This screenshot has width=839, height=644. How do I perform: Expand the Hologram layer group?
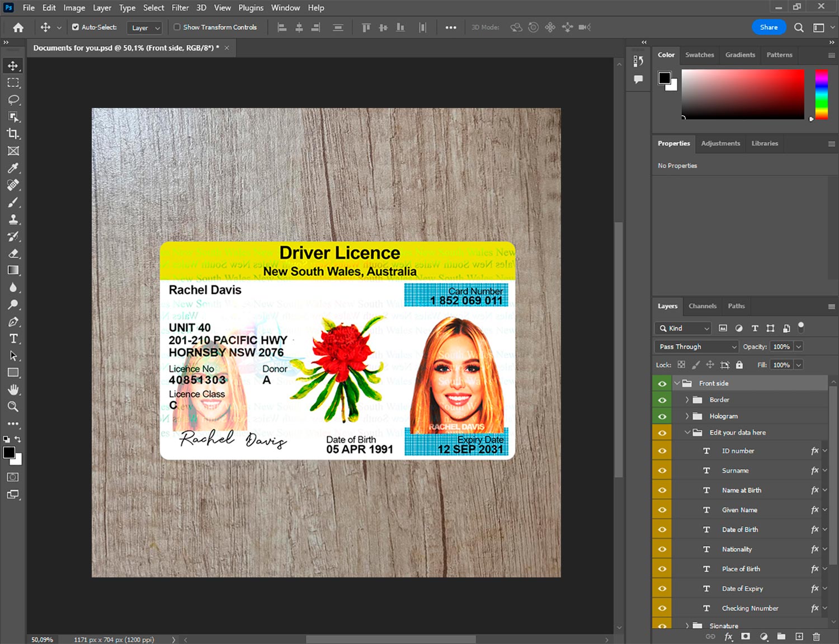pos(687,416)
